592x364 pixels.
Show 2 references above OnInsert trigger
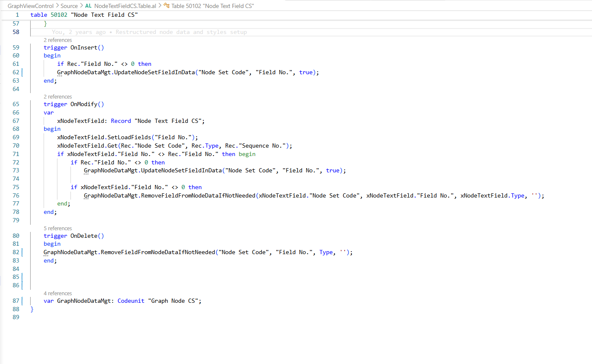tap(58, 40)
